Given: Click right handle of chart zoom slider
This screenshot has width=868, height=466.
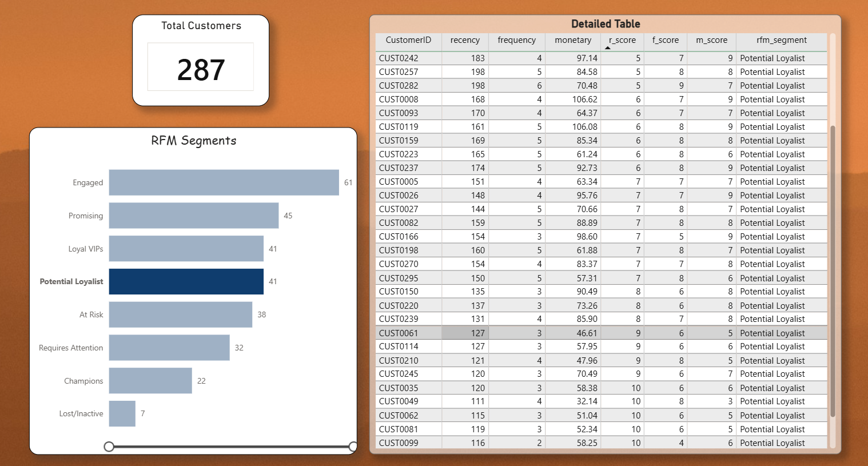Looking at the screenshot, I should 353,447.
